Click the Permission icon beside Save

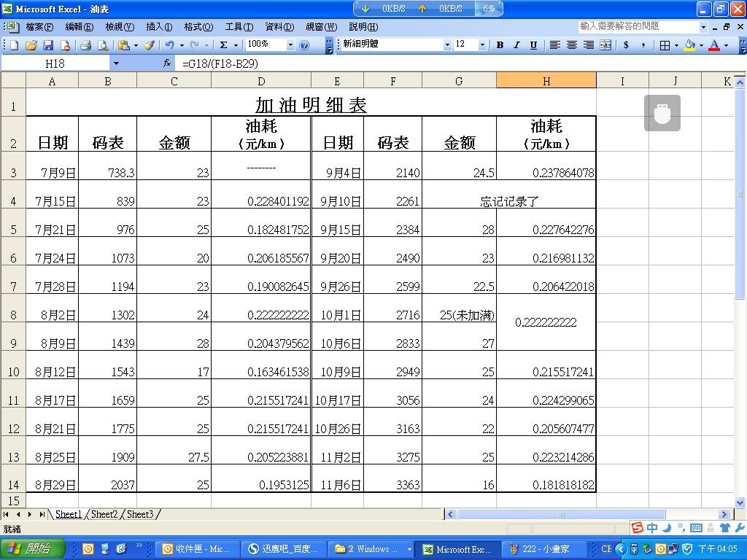pos(65,45)
